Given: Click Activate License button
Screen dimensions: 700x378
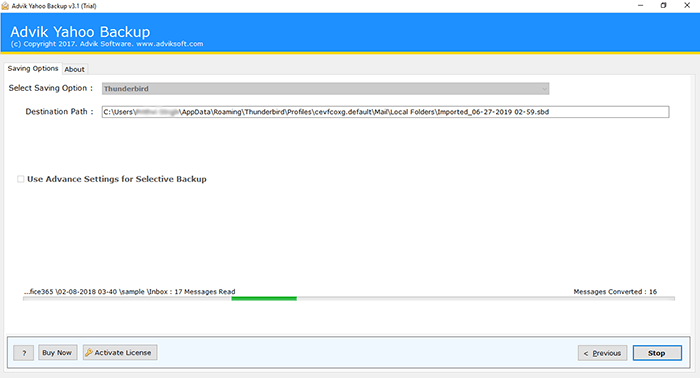Looking at the screenshot, I should [x=120, y=352].
